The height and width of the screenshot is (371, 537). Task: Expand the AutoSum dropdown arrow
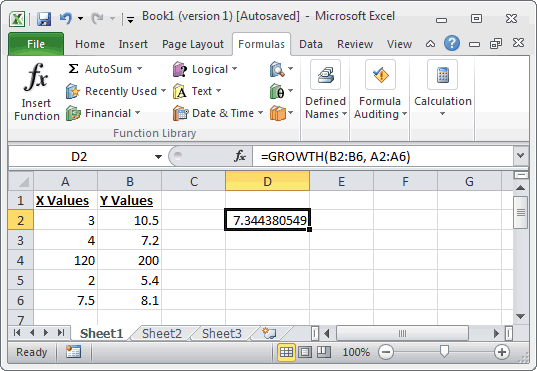pos(139,69)
